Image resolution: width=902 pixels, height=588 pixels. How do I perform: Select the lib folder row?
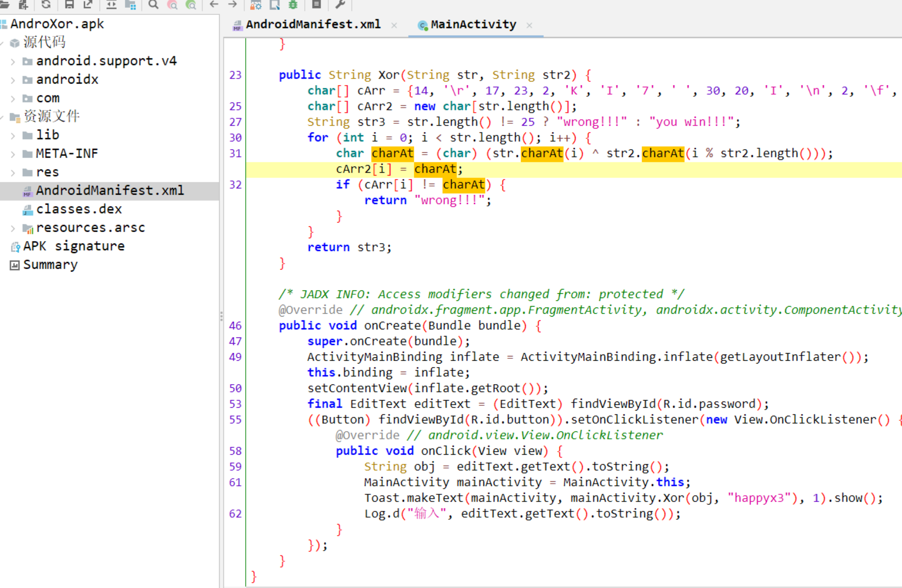[x=48, y=135]
